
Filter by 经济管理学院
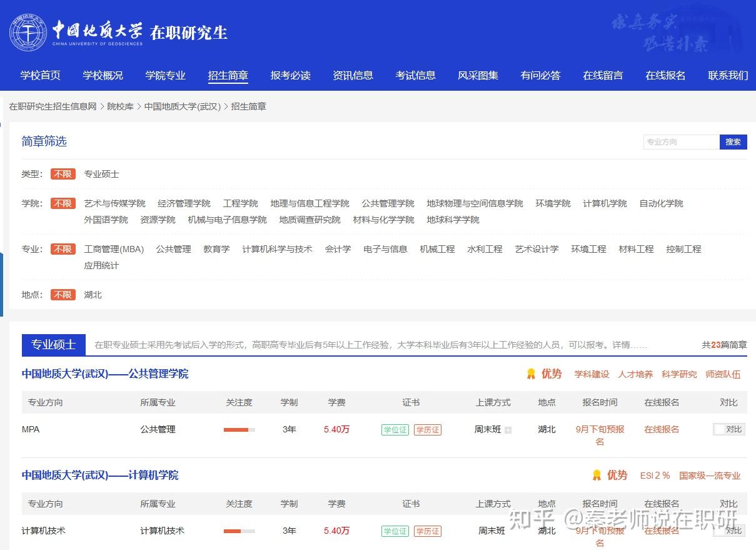point(184,203)
